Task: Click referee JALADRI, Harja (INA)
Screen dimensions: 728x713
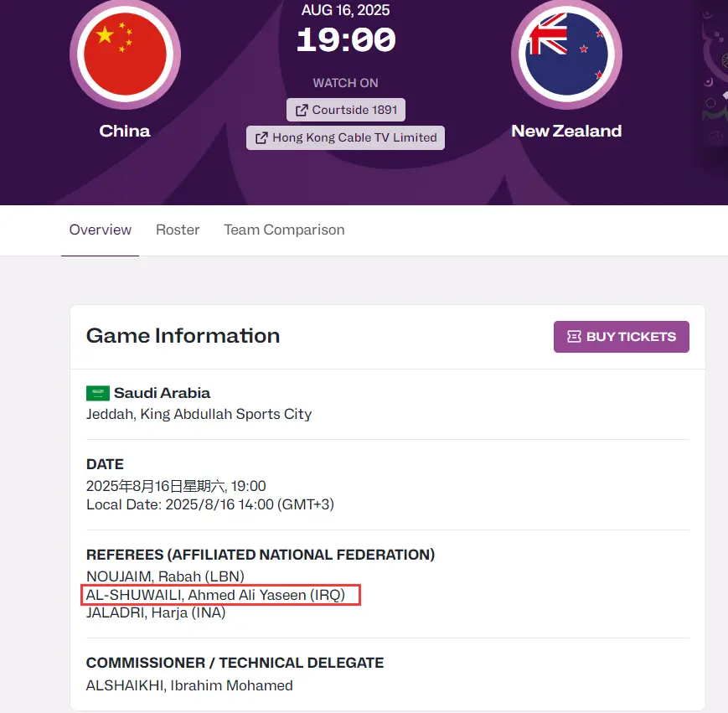Action: 156,612
